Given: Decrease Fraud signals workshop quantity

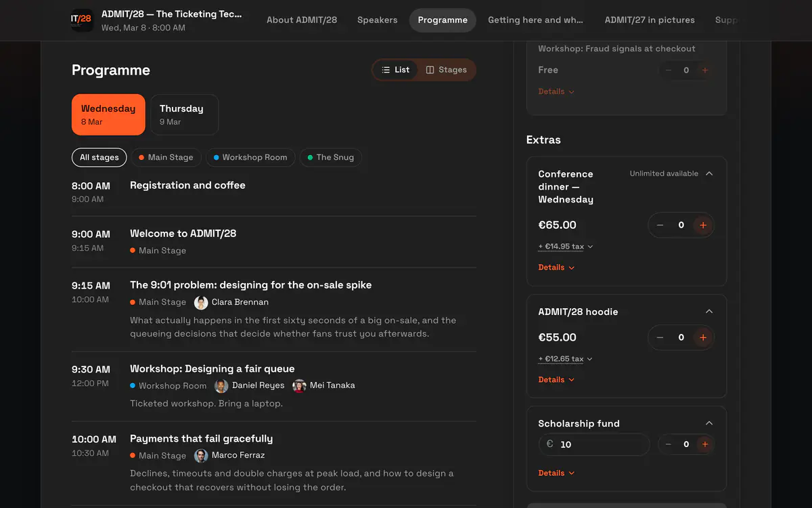Looking at the screenshot, I should coord(669,70).
